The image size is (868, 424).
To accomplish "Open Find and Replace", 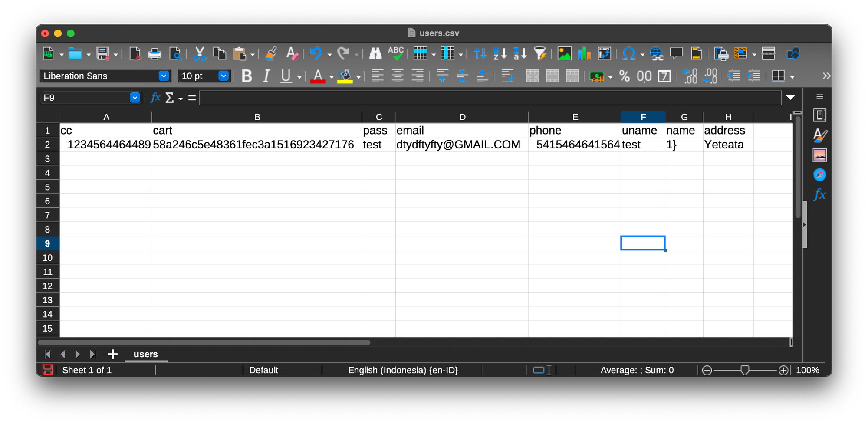I will click(375, 53).
